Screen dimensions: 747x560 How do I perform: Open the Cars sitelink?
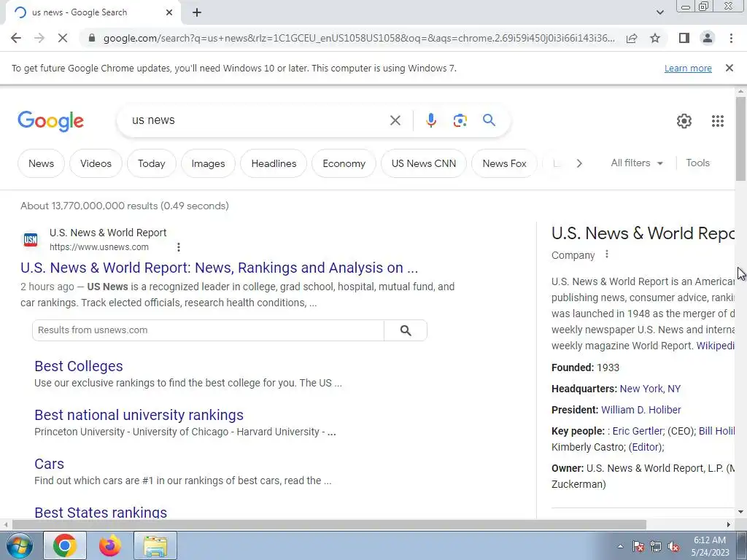click(x=49, y=464)
